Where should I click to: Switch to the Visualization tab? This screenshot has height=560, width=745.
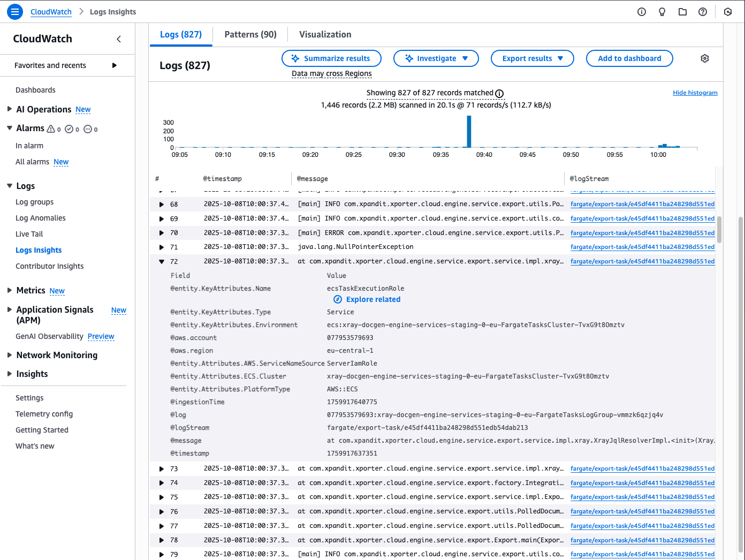[x=325, y=34]
